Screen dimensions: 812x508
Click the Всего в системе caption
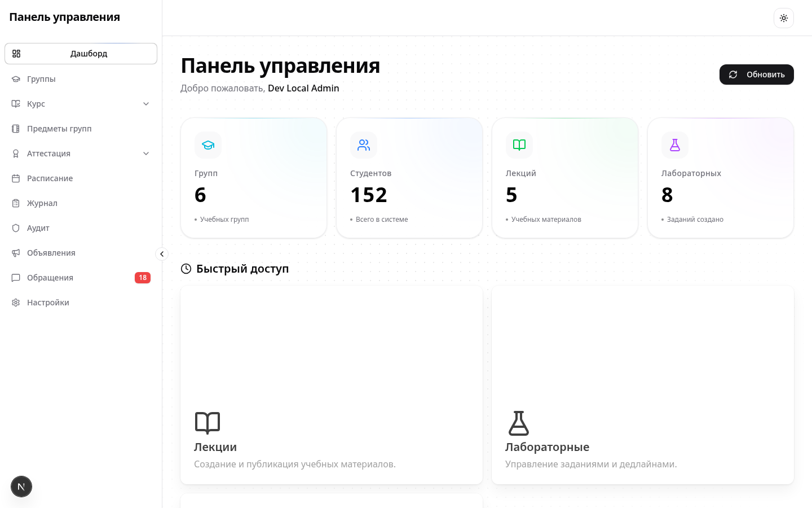382,220
